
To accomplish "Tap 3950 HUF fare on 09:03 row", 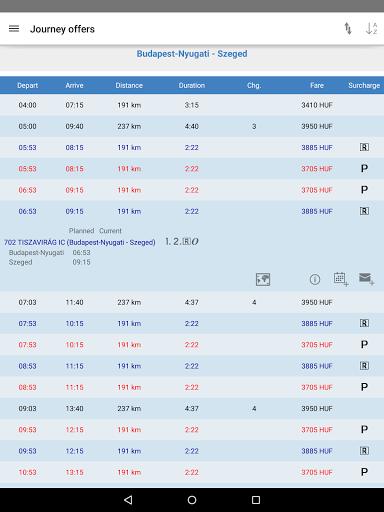I will [317, 408].
